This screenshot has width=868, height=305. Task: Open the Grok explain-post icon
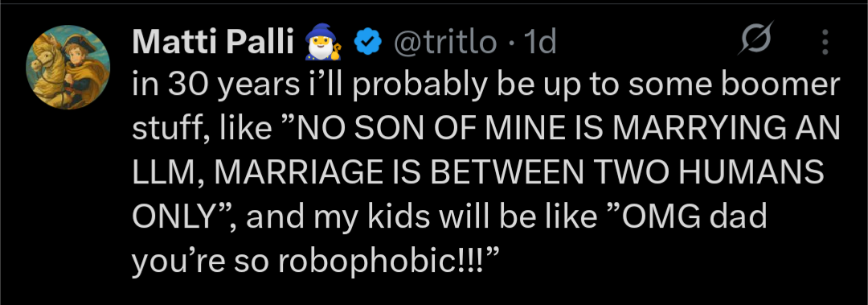(x=755, y=40)
